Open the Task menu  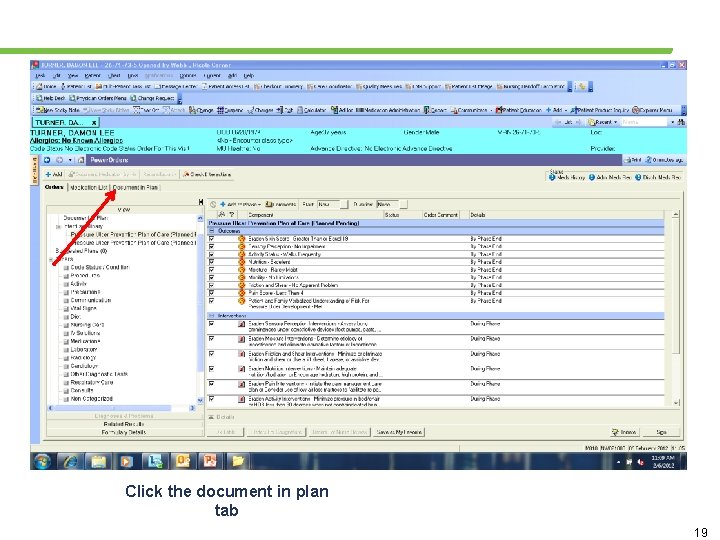point(40,75)
